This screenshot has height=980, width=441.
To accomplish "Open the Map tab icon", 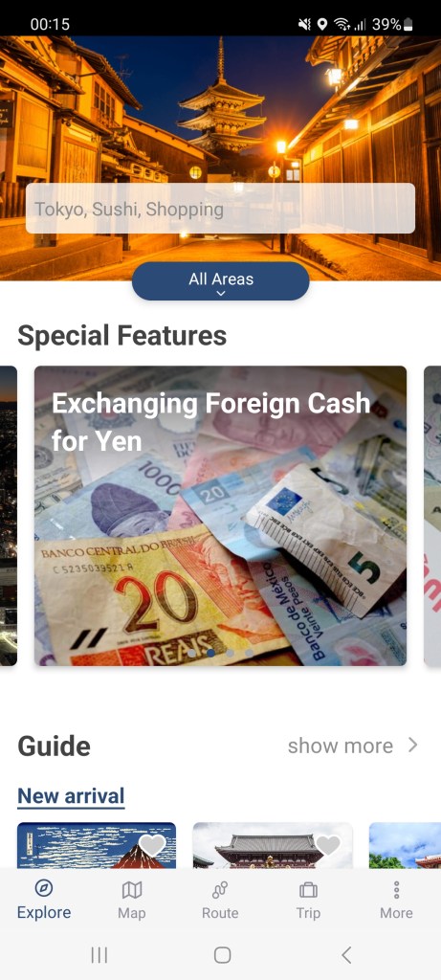I will [132, 889].
